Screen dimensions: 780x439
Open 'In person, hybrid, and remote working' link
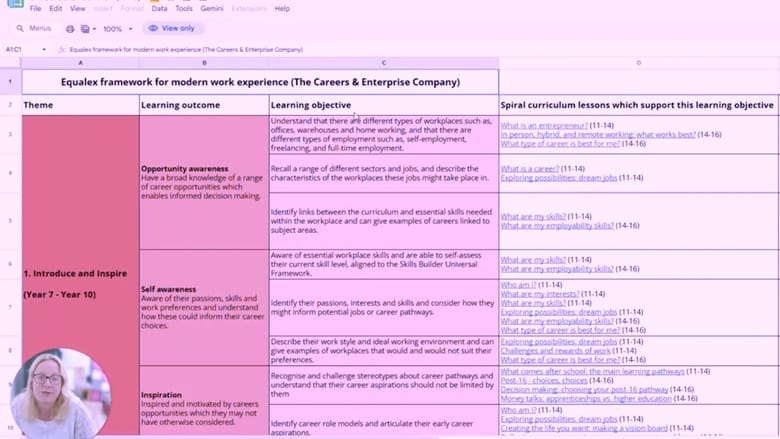coord(598,134)
